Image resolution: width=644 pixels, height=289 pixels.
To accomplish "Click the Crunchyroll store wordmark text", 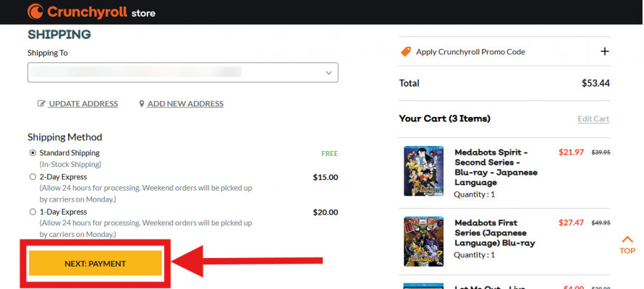I will click(x=101, y=12).
